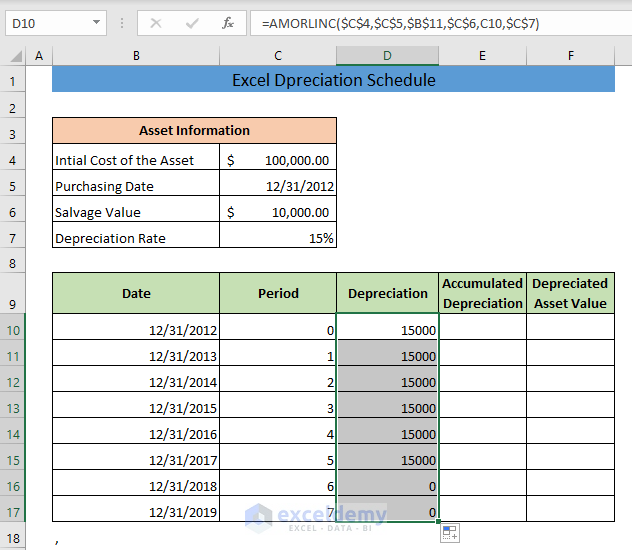Click the Depreciation column header cell
This screenshot has height=550, width=632.
coord(387,293)
